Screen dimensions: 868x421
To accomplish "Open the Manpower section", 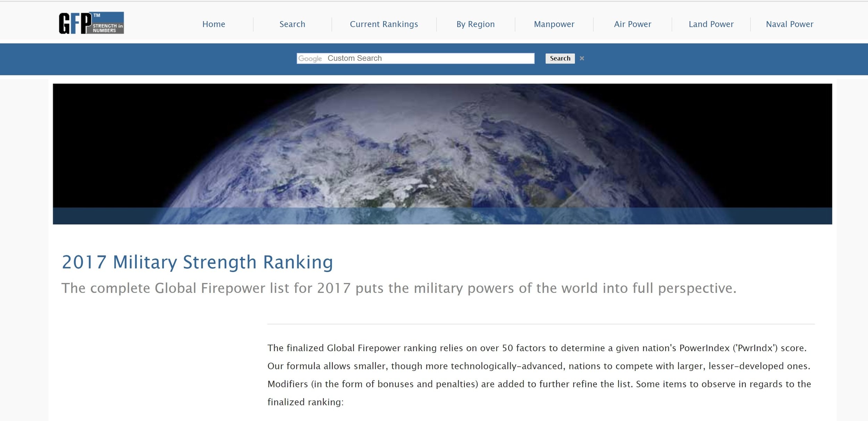I will (554, 24).
